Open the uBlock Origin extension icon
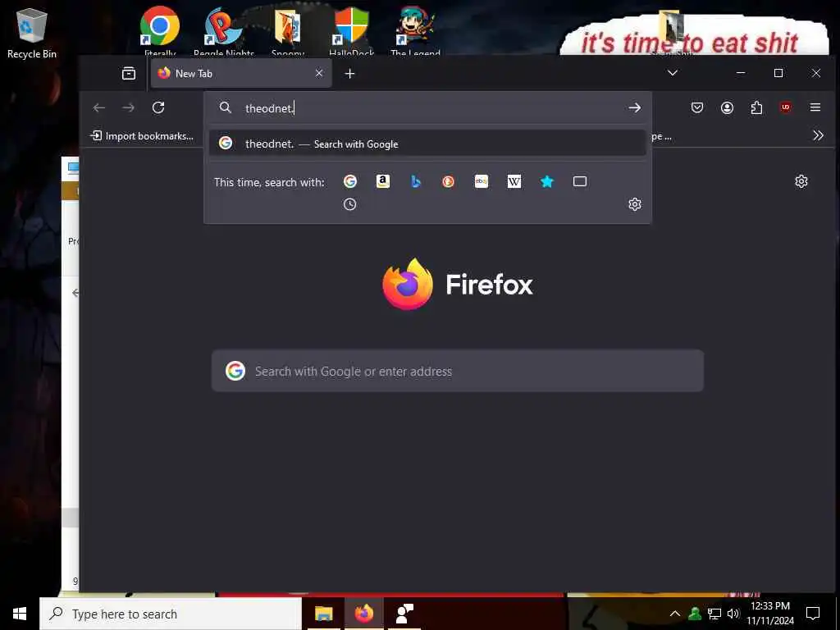The height and width of the screenshot is (630, 840). (786, 107)
